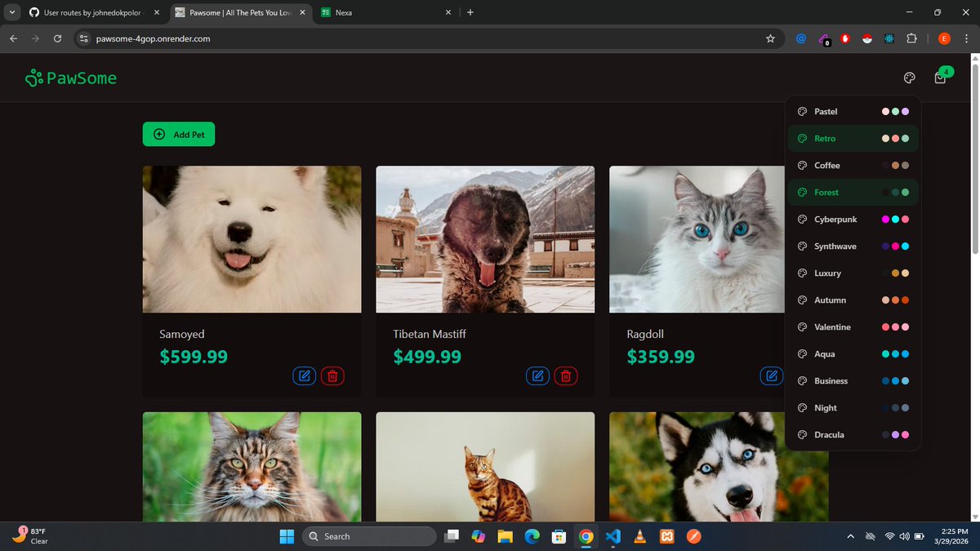This screenshot has width=980, height=551.
Task: Open the Samoyed photo
Action: tap(252, 239)
